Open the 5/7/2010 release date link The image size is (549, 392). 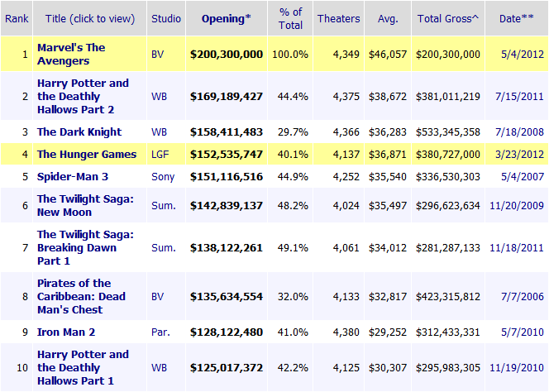[x=523, y=332]
